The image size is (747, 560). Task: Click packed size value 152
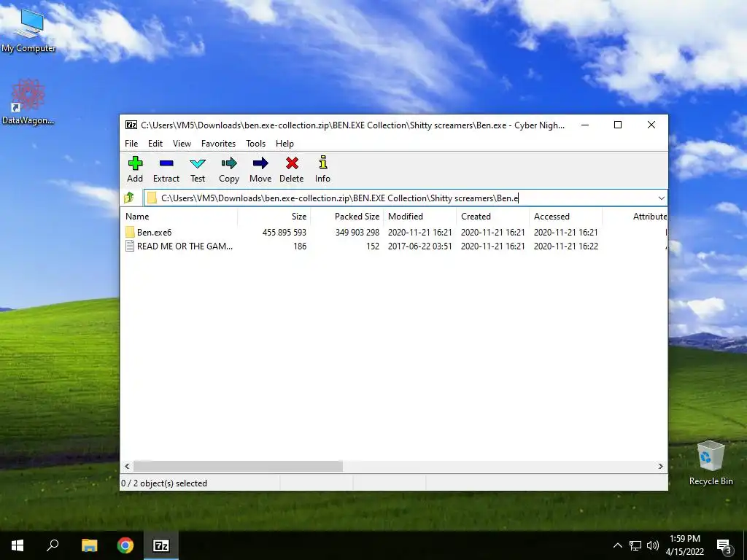(x=373, y=246)
